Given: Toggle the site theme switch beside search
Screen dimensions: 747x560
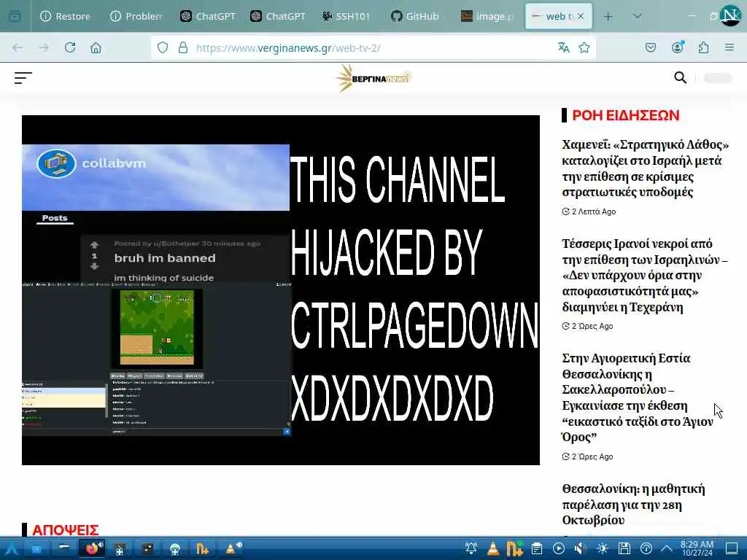Looking at the screenshot, I should coord(718,78).
